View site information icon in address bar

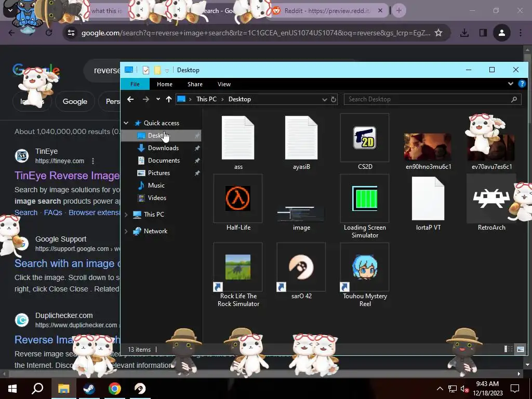71,33
